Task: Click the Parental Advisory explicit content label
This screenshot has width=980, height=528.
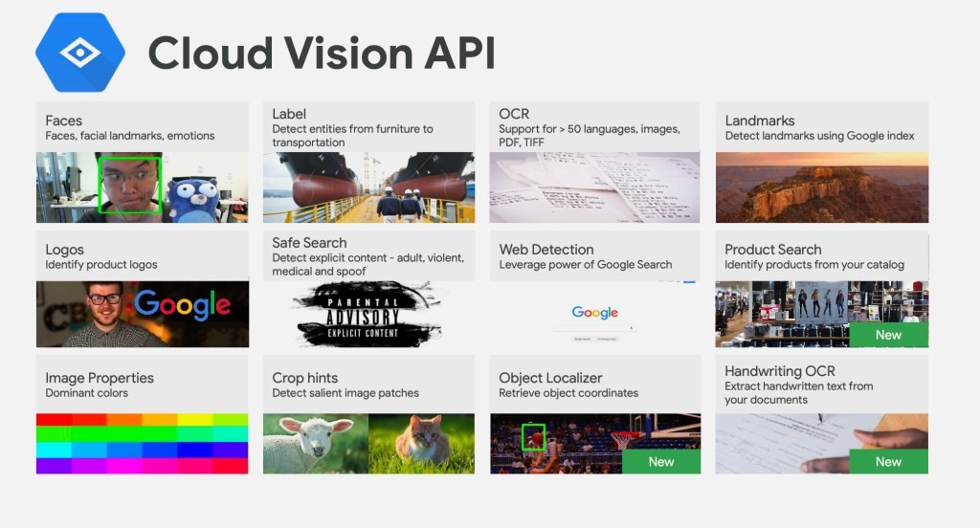Action: pyautogui.click(x=368, y=313)
